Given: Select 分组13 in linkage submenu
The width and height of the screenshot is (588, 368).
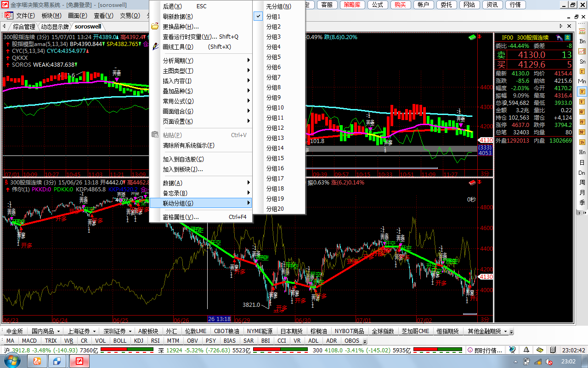Looking at the screenshot, I should [279, 138].
